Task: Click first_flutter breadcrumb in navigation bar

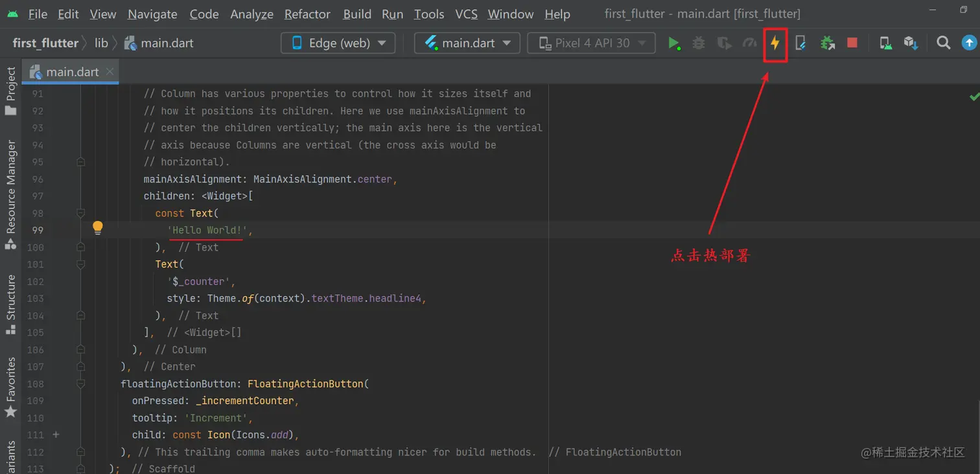Action: point(45,43)
